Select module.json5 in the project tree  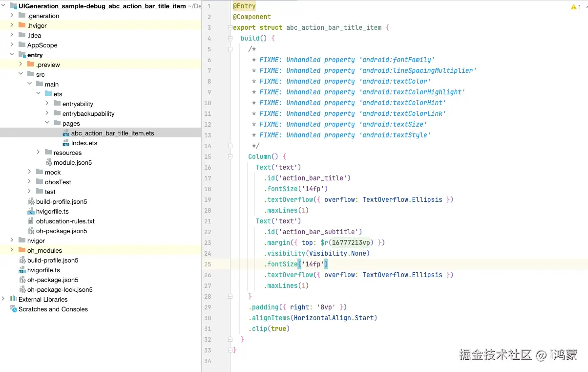click(73, 162)
